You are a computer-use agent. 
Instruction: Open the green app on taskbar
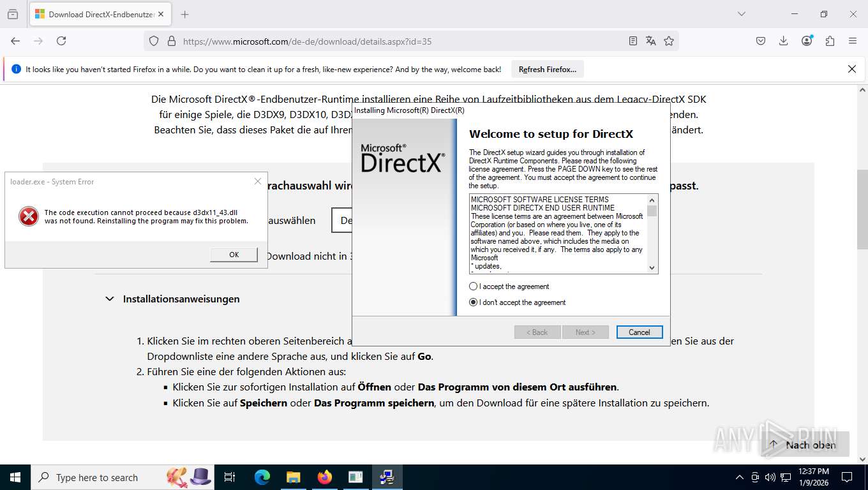pos(355,477)
